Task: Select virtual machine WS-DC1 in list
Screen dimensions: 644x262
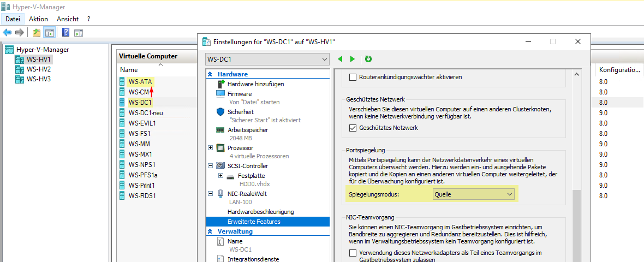Action: [x=140, y=102]
